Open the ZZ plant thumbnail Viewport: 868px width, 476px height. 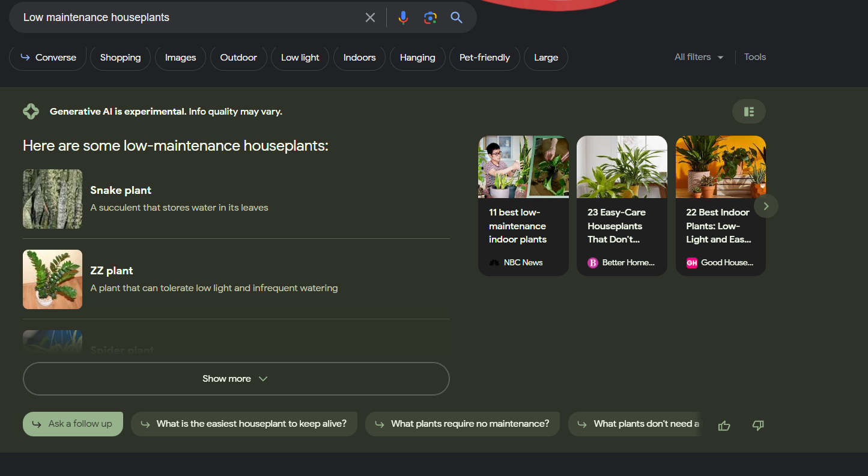click(x=52, y=279)
